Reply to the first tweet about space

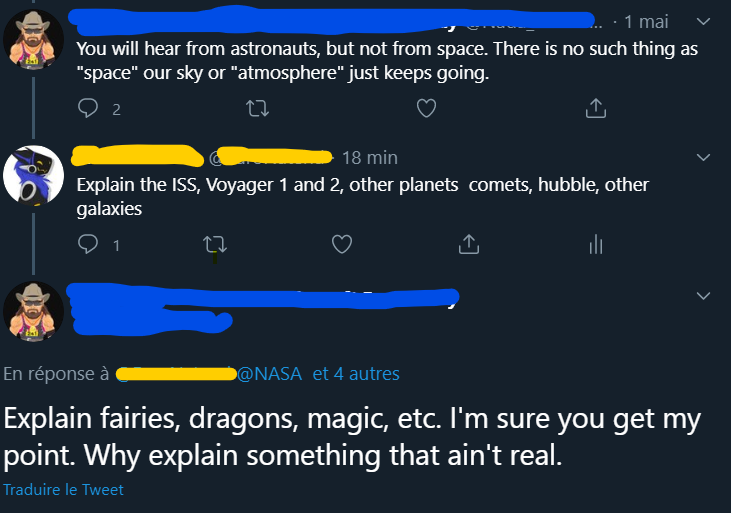coord(89,109)
